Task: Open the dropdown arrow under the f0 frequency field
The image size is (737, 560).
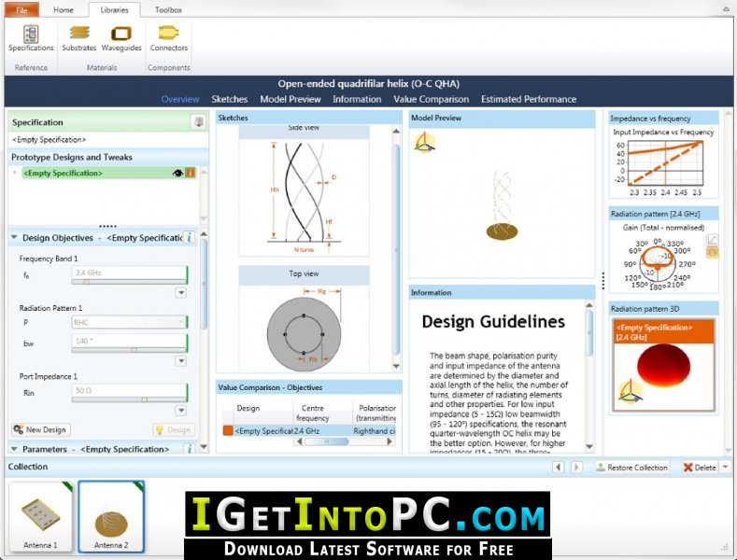Action: (x=181, y=293)
